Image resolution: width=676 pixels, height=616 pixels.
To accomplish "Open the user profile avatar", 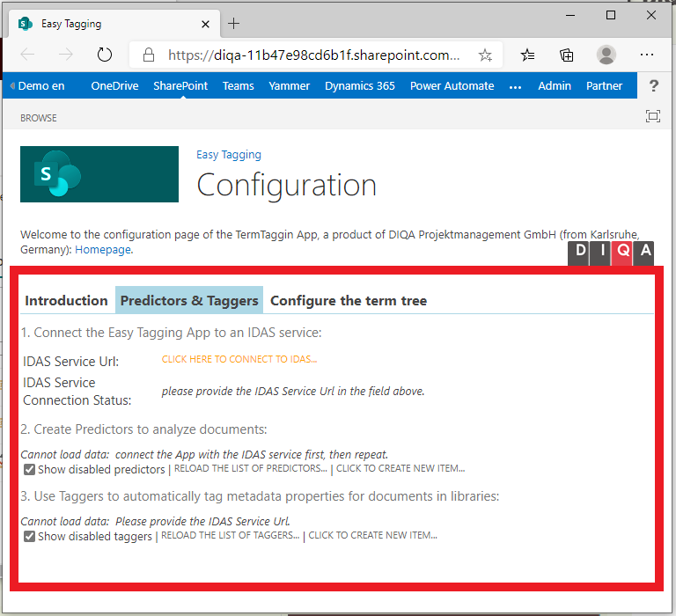I will tap(606, 55).
